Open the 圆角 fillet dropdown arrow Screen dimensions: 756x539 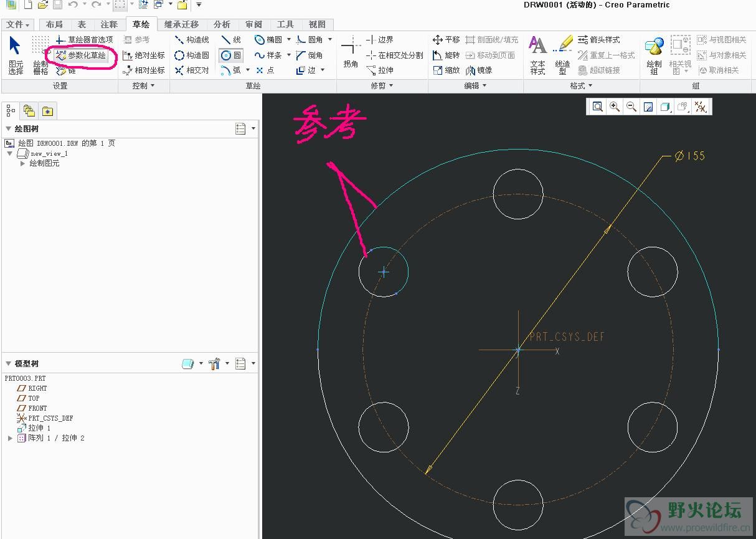click(330, 40)
